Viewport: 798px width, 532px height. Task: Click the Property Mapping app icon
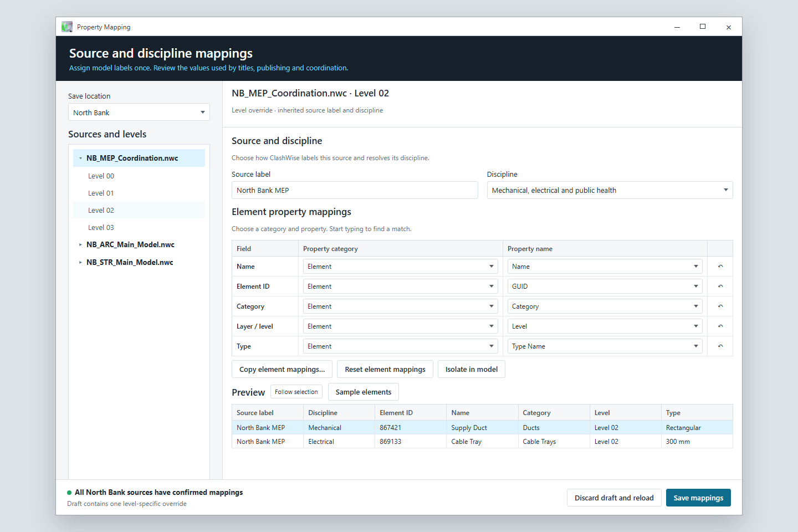tap(67, 27)
